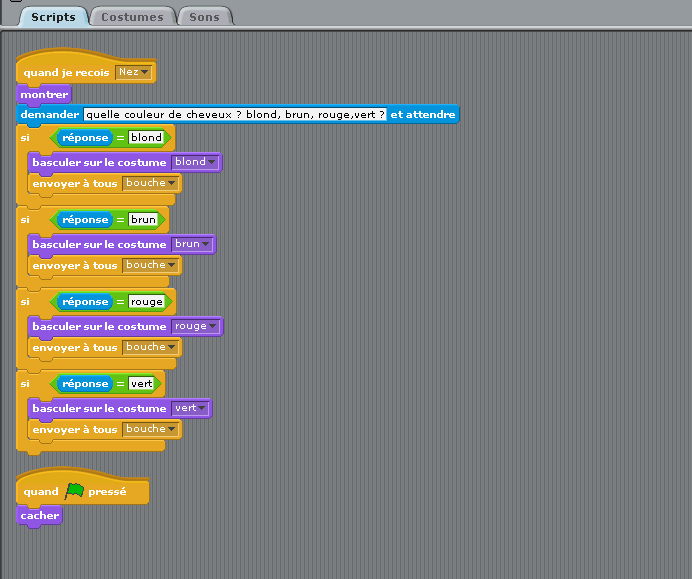
Task: Switch to the Scripts tab
Action: [53, 17]
